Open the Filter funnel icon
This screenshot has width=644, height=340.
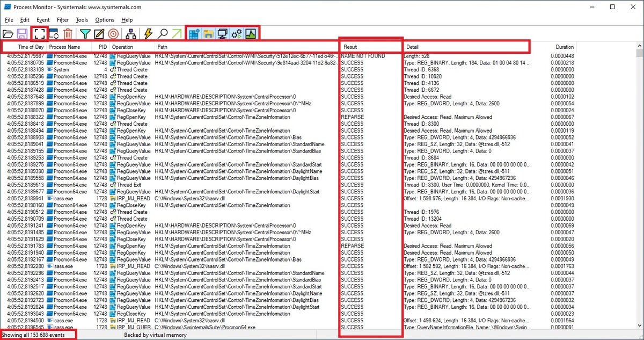pyautogui.click(x=85, y=34)
